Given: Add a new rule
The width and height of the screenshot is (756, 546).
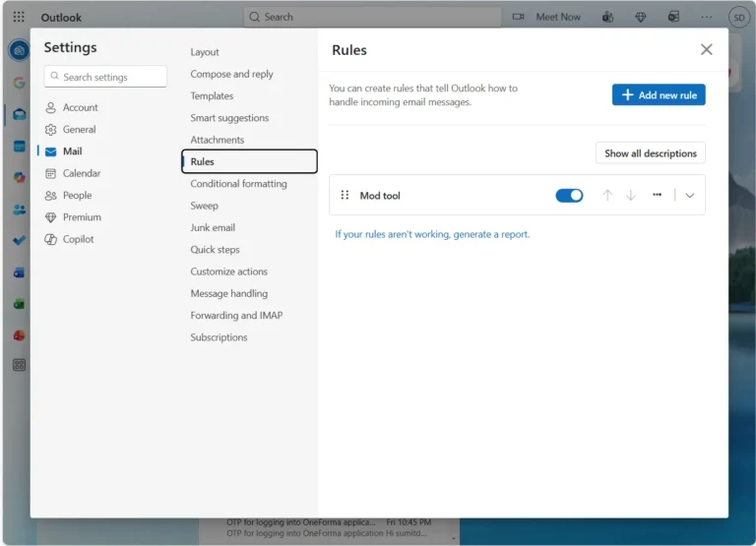Looking at the screenshot, I should [x=659, y=94].
